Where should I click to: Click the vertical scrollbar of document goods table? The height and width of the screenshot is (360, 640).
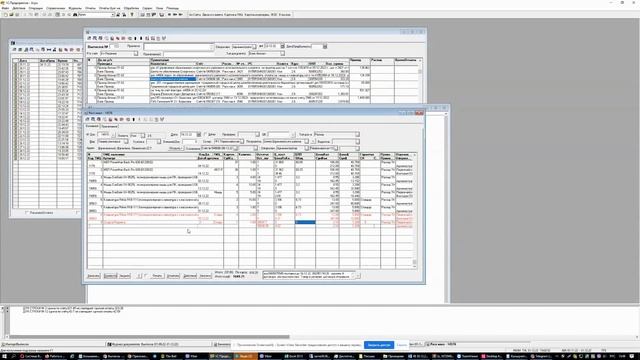point(415,210)
